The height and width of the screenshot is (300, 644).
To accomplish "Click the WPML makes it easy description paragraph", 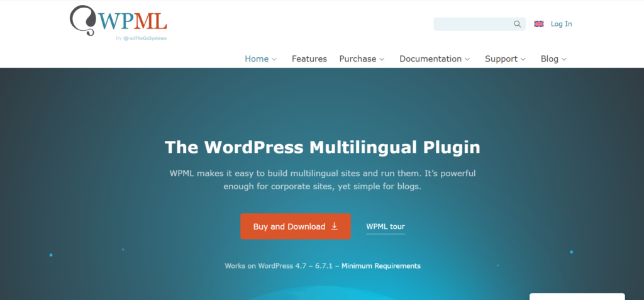I will coord(323,180).
